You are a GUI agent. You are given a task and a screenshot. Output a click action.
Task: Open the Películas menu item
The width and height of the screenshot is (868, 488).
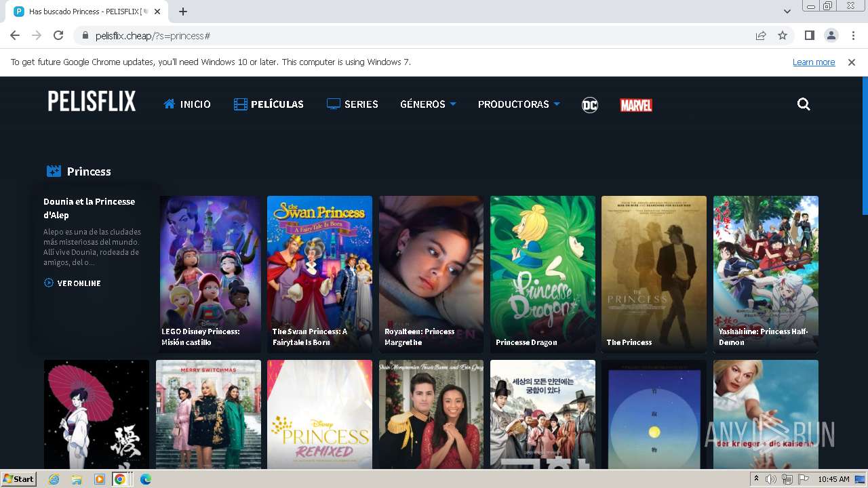point(269,104)
